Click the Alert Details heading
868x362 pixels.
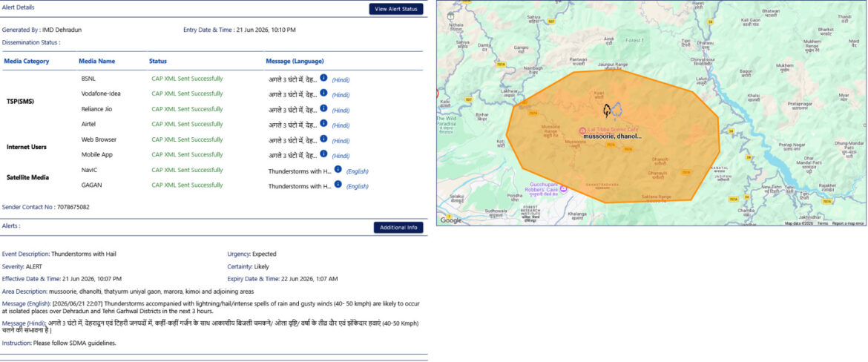[19, 7]
